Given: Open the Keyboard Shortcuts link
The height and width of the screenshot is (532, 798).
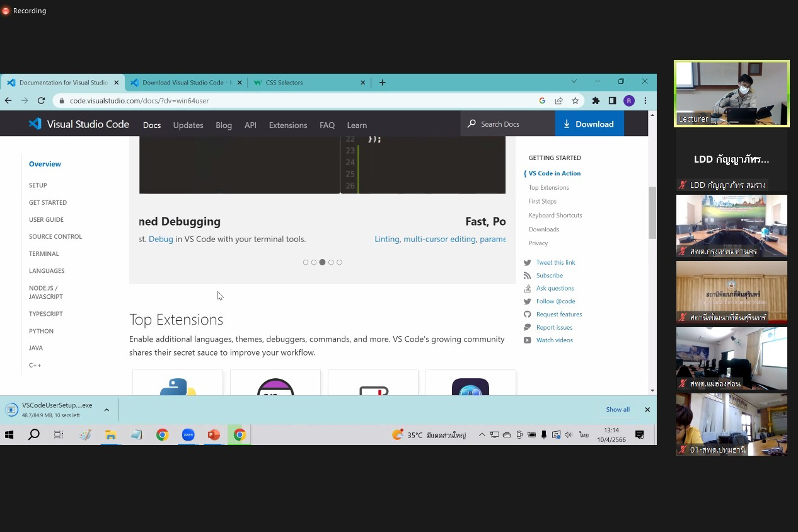Looking at the screenshot, I should [x=555, y=215].
